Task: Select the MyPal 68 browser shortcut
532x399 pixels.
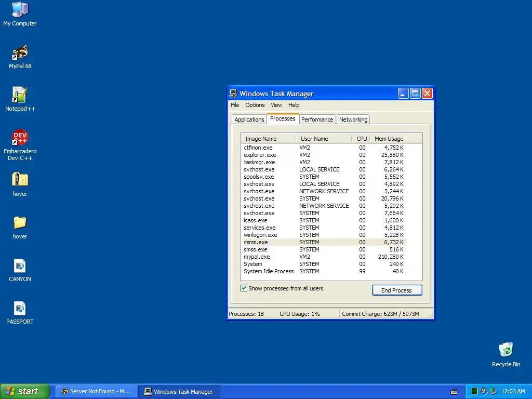Action: [20, 57]
